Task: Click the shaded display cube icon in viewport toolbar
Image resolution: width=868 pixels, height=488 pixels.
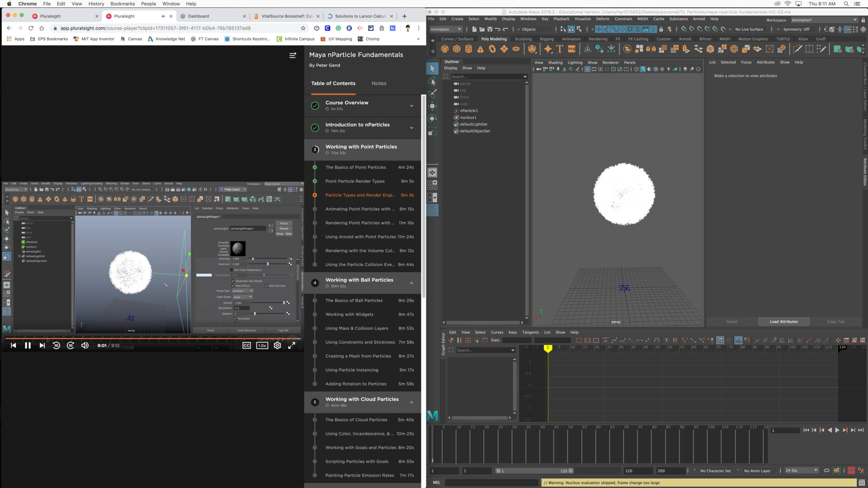Action: point(643,69)
